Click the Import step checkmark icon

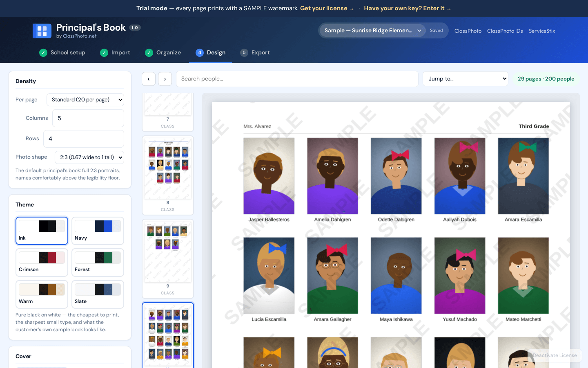tap(104, 53)
